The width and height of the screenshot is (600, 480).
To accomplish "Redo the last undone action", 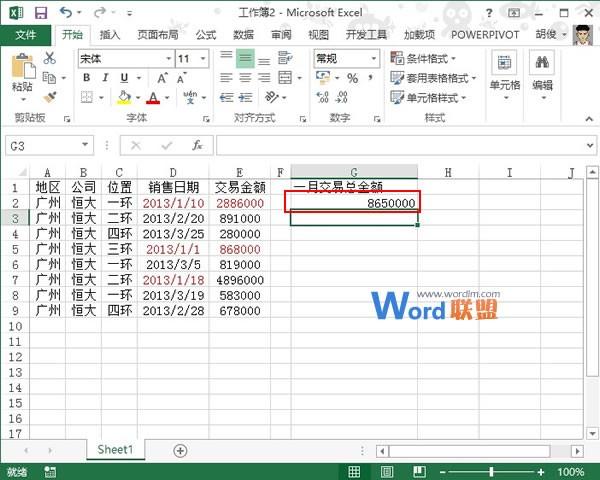I will tap(100, 13).
